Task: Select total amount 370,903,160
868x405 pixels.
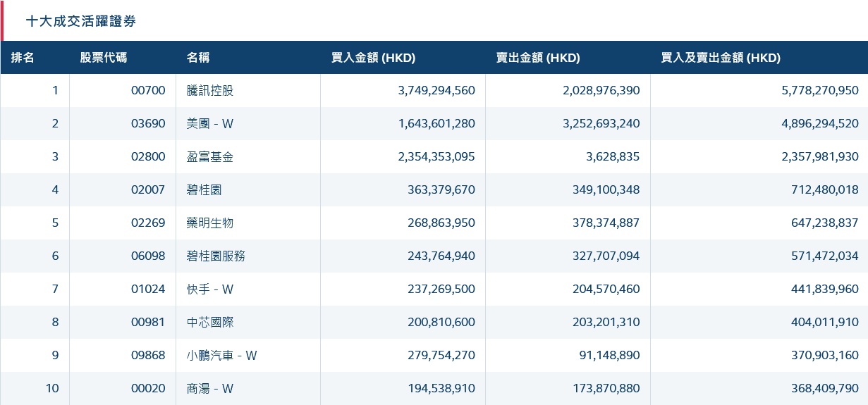Action: pos(825,355)
